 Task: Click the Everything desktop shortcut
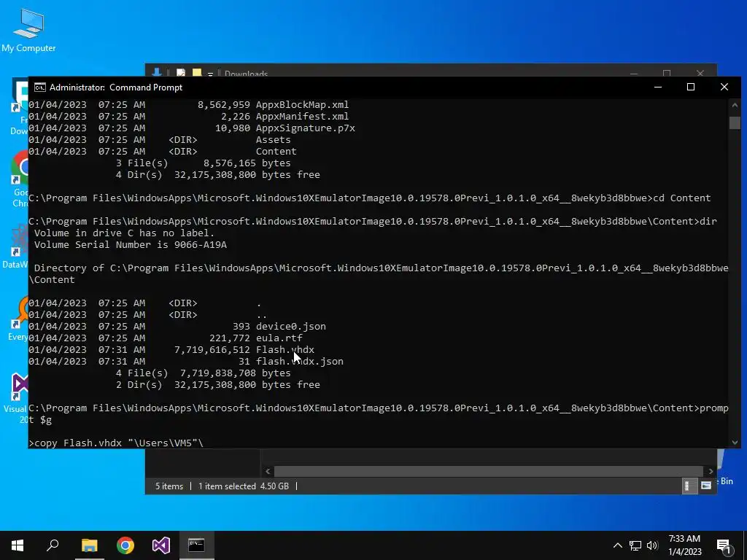point(19,318)
